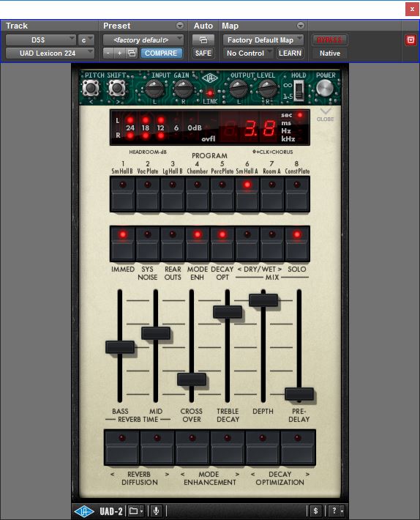
Task: Open the UAD toolbar folder menu
Action: point(136,511)
